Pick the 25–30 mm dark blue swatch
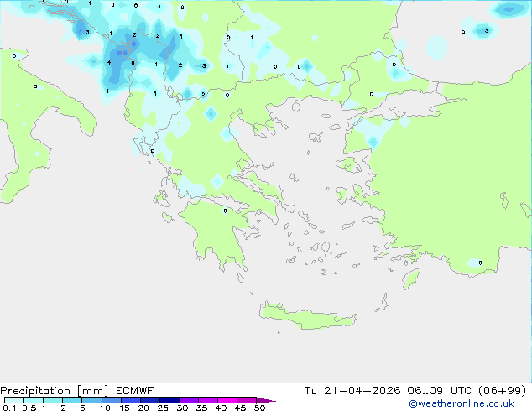The height and width of the screenshot is (411, 532). 170,400
